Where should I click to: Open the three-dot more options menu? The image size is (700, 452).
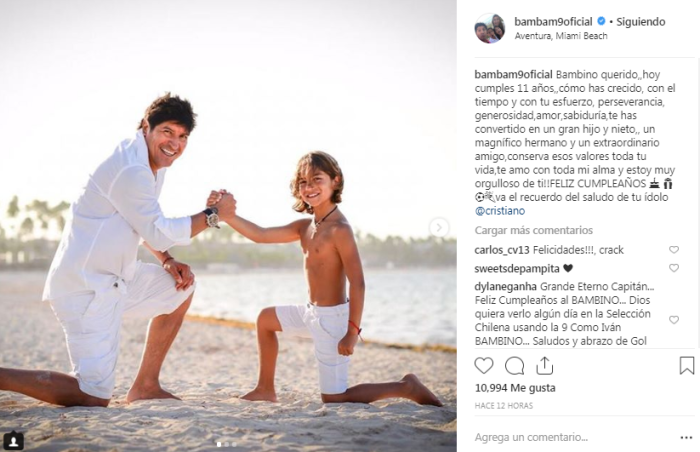click(x=686, y=438)
